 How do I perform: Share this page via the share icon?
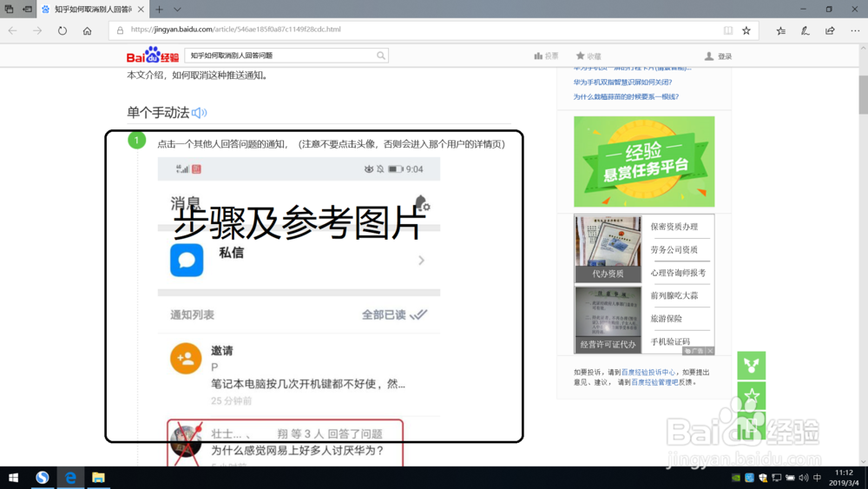click(830, 30)
